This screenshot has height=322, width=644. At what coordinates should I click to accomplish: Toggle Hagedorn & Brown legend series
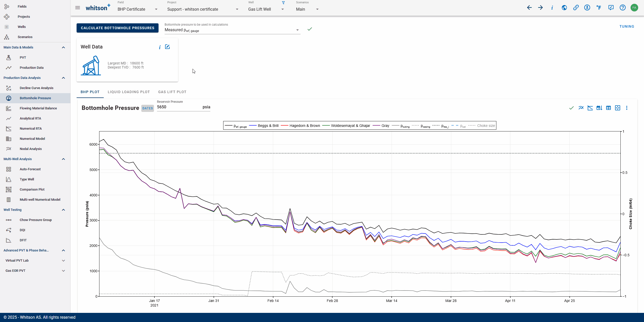click(301, 126)
